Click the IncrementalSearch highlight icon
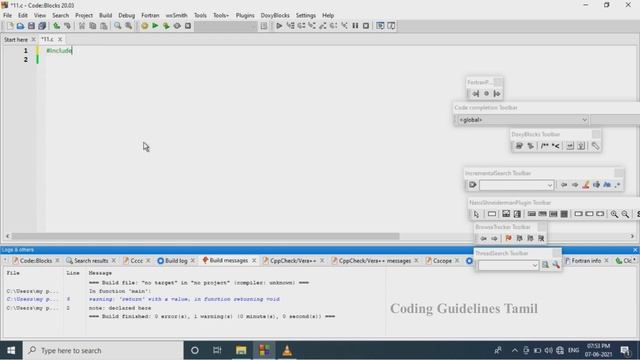640x360 pixels. 586,185
